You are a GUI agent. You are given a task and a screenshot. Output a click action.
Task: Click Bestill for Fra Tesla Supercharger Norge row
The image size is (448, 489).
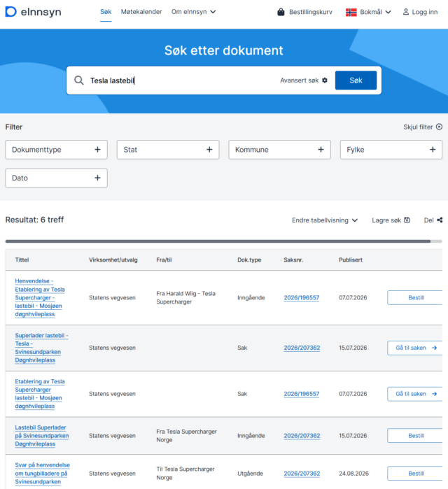[x=415, y=436]
